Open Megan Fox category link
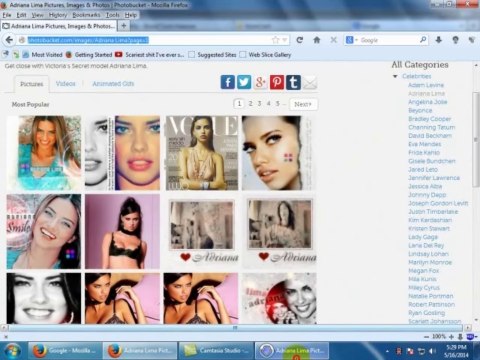The height and width of the screenshot is (360, 480). tap(424, 271)
